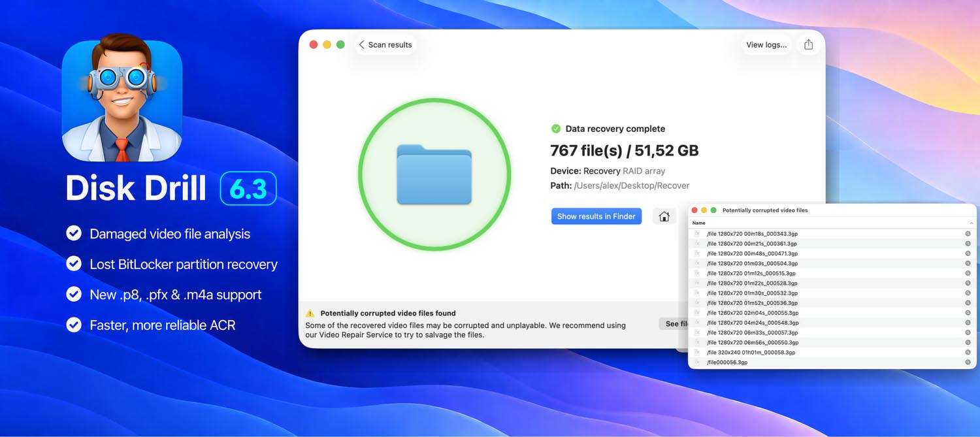The image size is (980, 437).
Task: Preview file 01m52s_000536.3gp with its magnifier icon
Action: pyautogui.click(x=968, y=303)
